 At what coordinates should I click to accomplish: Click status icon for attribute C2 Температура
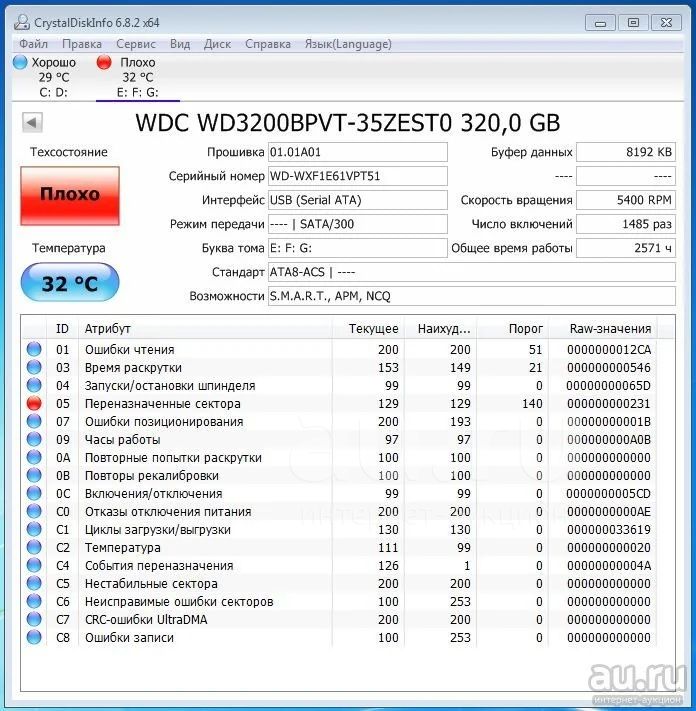click(34, 547)
